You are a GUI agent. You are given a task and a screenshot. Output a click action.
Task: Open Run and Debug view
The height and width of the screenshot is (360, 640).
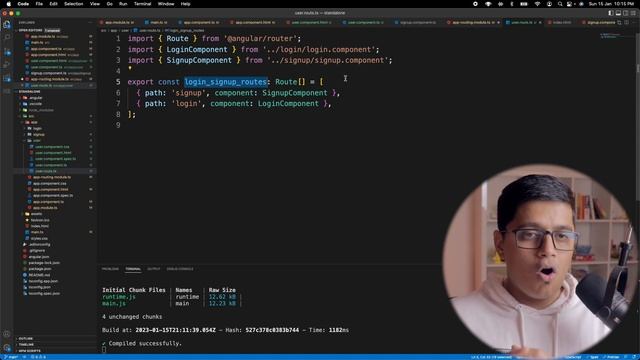(x=7, y=64)
